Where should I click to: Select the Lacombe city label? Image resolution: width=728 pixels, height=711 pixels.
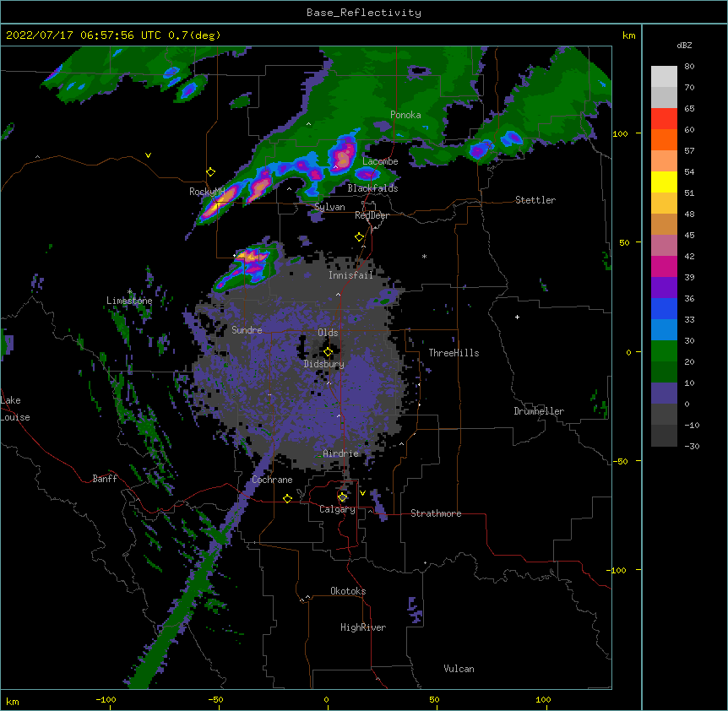380,161
